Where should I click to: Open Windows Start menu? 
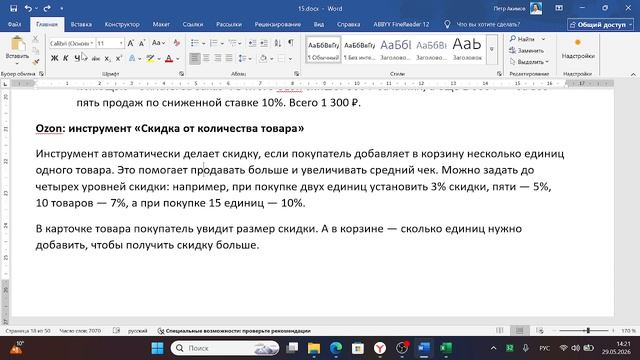tap(157, 348)
